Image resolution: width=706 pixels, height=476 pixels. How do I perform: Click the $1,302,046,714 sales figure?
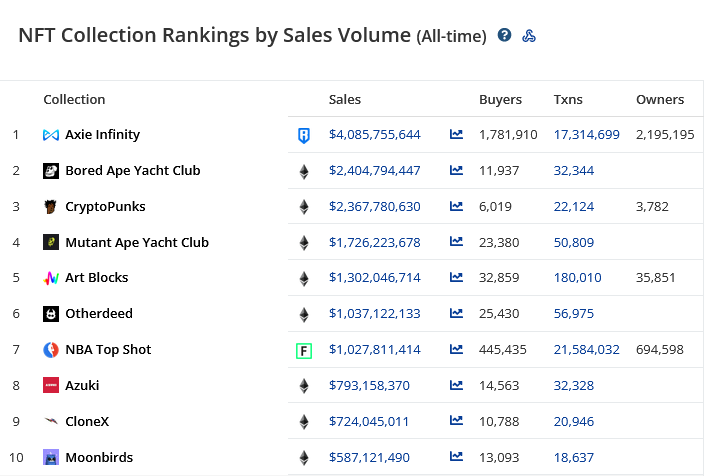click(x=375, y=278)
